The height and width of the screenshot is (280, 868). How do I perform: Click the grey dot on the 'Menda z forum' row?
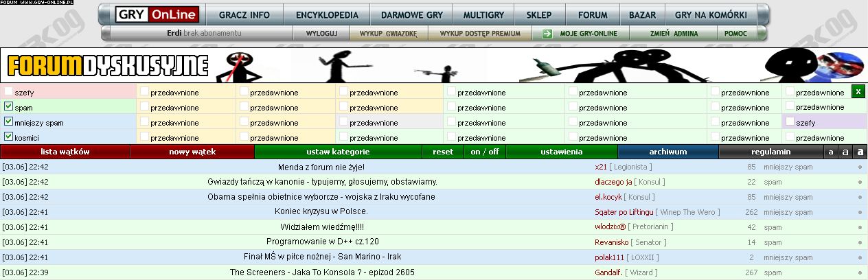(x=859, y=167)
